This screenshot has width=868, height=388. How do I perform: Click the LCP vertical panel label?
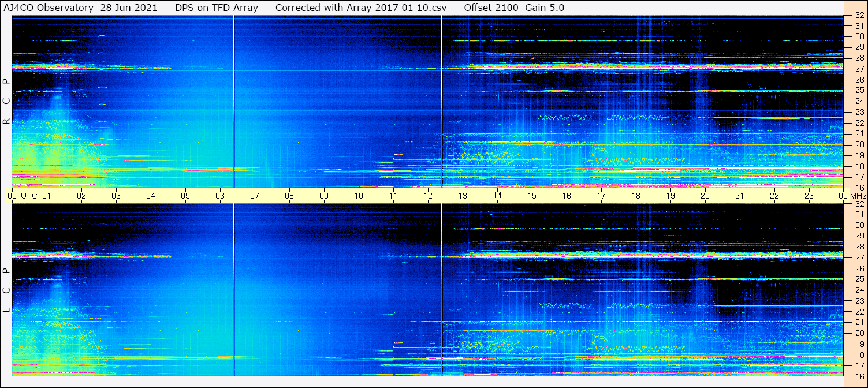coord(6,290)
